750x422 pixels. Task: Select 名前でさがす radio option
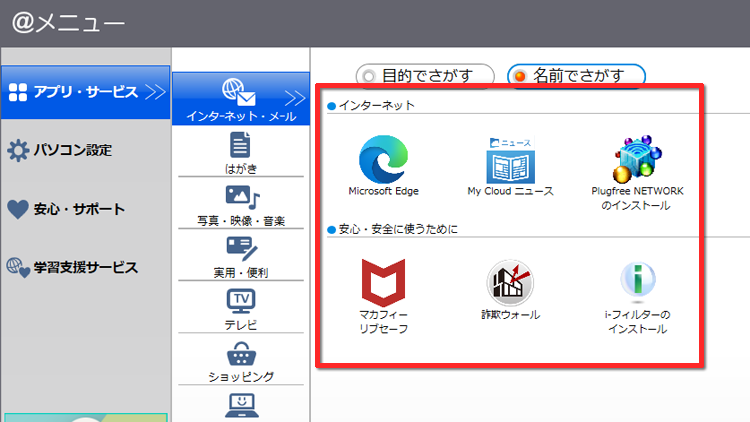(576, 76)
